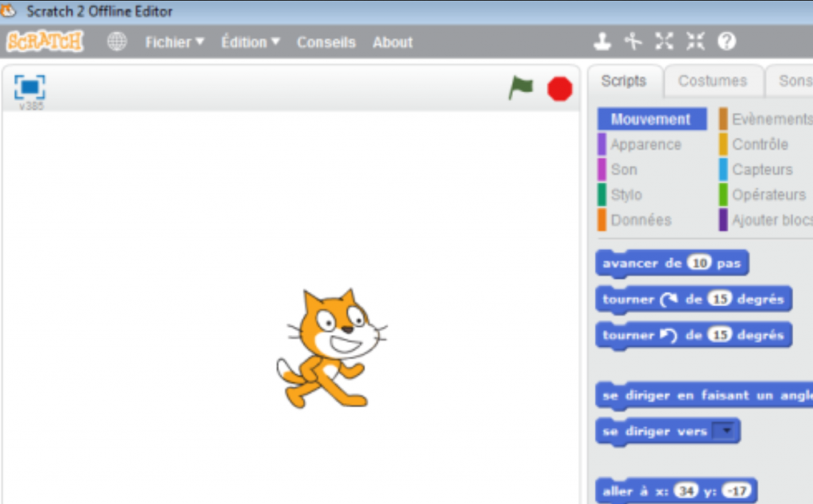Image resolution: width=813 pixels, height=504 pixels.
Task: Click the y value -17 field
Action: pos(737,491)
